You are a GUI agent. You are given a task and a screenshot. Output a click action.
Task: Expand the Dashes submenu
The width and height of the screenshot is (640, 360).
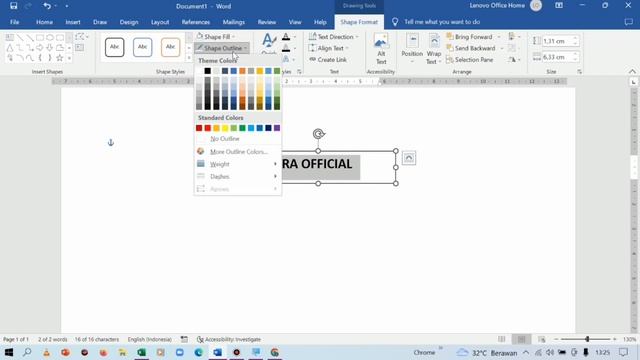pyautogui.click(x=238, y=176)
